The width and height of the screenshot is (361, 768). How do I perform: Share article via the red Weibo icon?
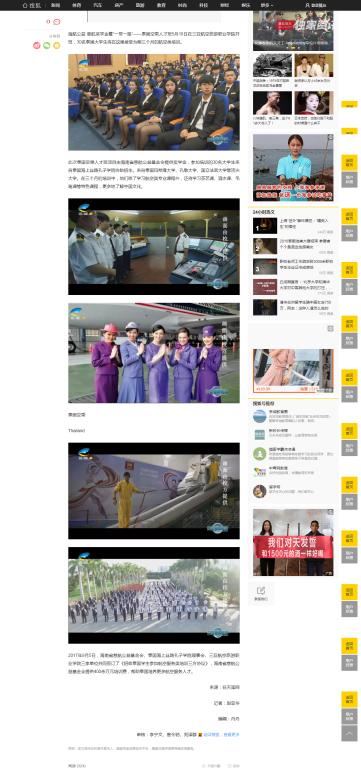36,46
